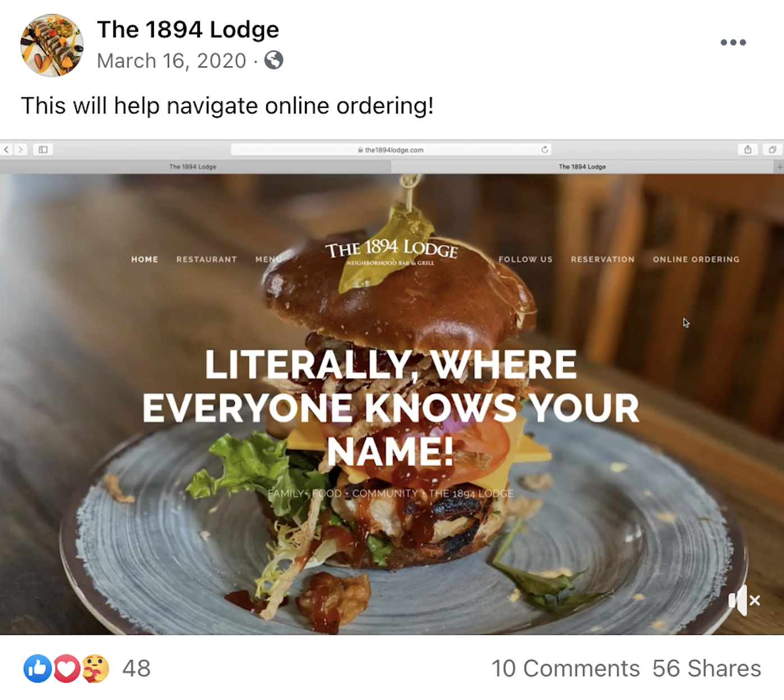Click The 1894 Lodge page name
This screenshot has height=700, width=784.
click(x=188, y=29)
